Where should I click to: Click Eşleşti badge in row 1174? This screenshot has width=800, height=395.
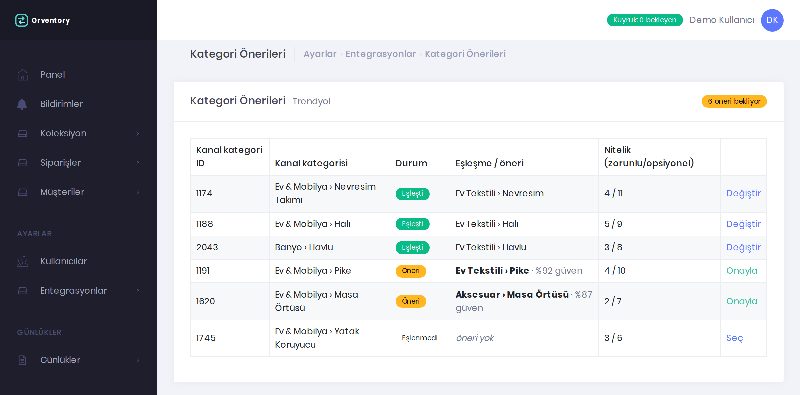[x=412, y=194]
